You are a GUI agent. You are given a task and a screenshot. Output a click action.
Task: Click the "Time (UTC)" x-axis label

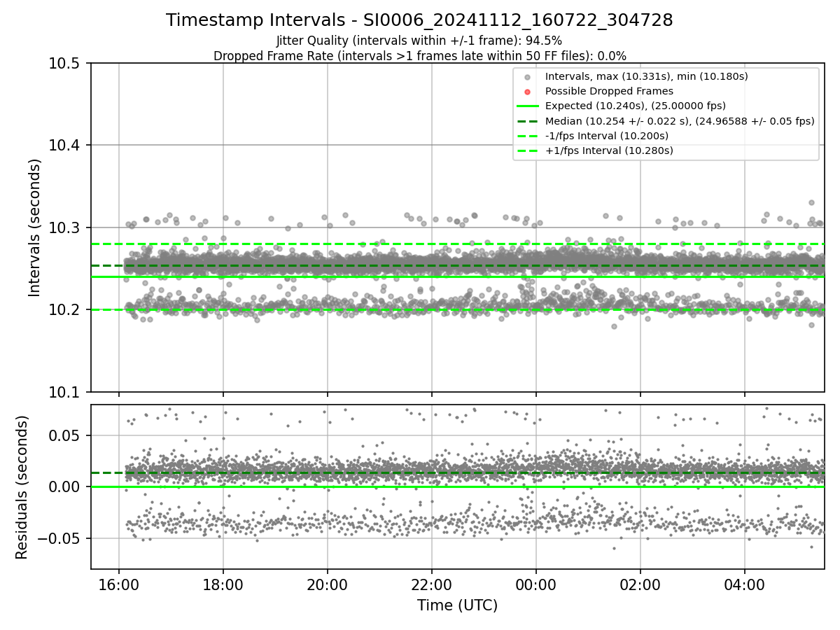pyautogui.click(x=457, y=605)
